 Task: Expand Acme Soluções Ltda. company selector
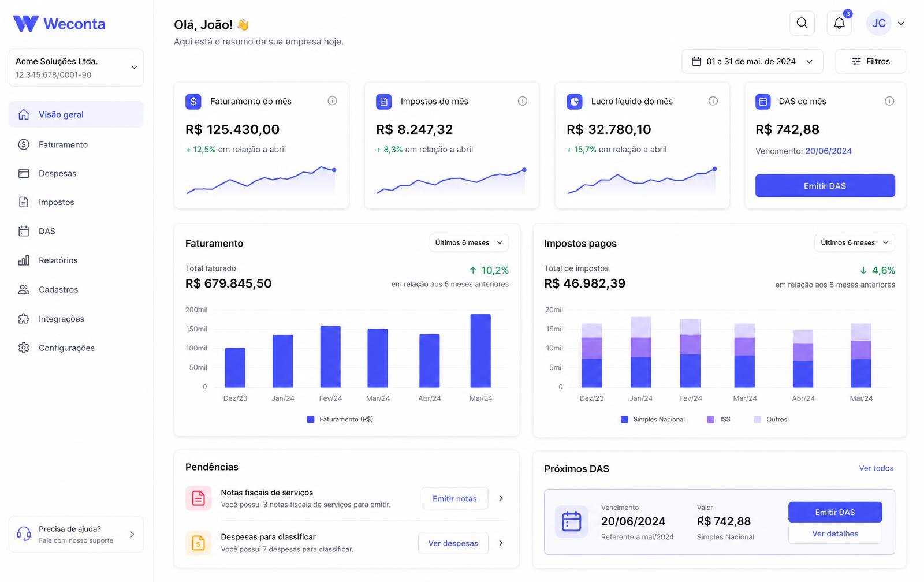click(x=76, y=68)
